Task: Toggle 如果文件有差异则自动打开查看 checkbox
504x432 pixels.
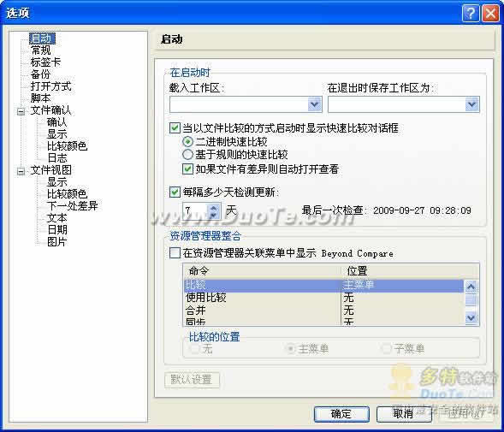Action: point(187,169)
